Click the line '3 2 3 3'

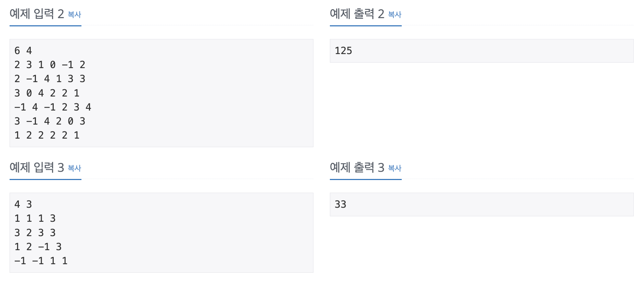35,232
